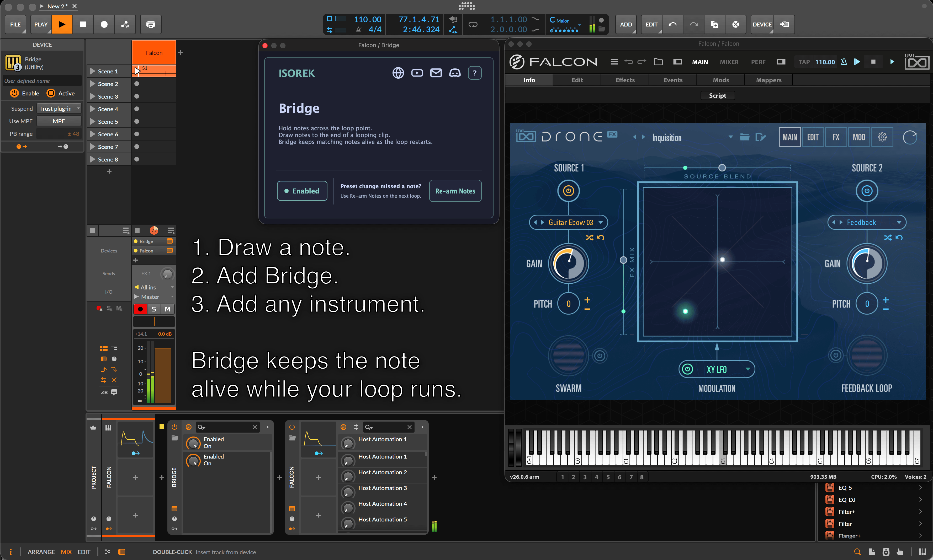This screenshot has width=933, height=560.
Task: Open Falcon hamburger menu icon
Action: pos(614,62)
